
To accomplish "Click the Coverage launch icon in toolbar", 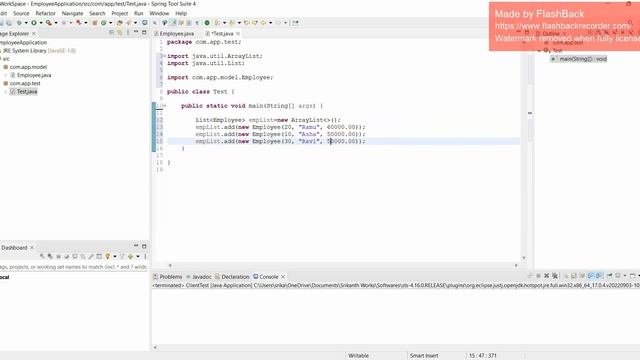I will click(49, 23).
